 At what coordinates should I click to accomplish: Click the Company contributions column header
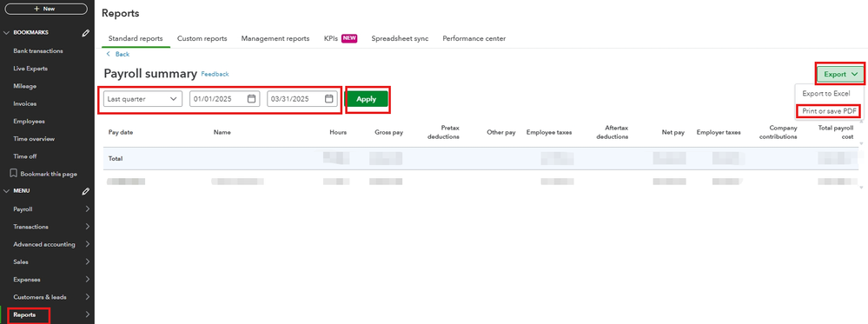pos(779,132)
